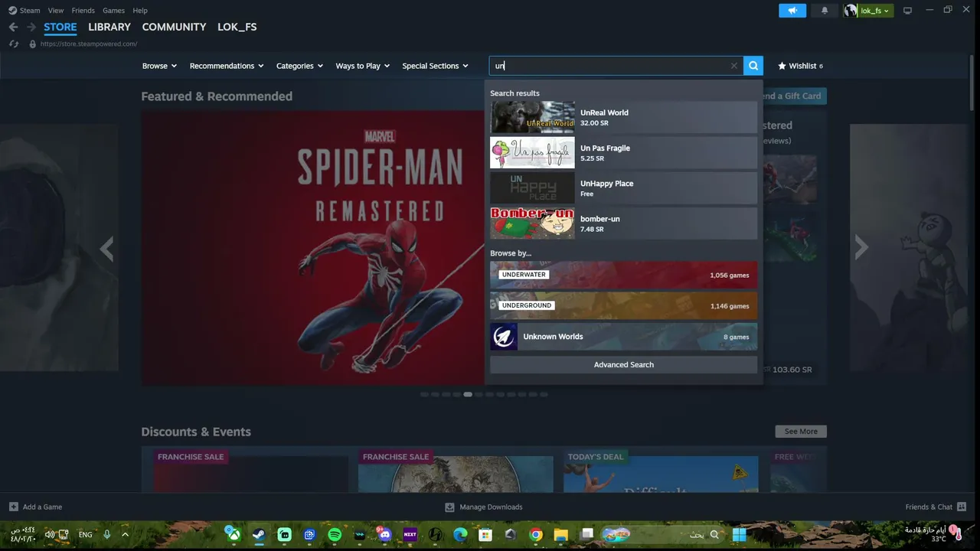Go back using the Steam back arrow
Screen dimensions: 980x551
pos(13,27)
